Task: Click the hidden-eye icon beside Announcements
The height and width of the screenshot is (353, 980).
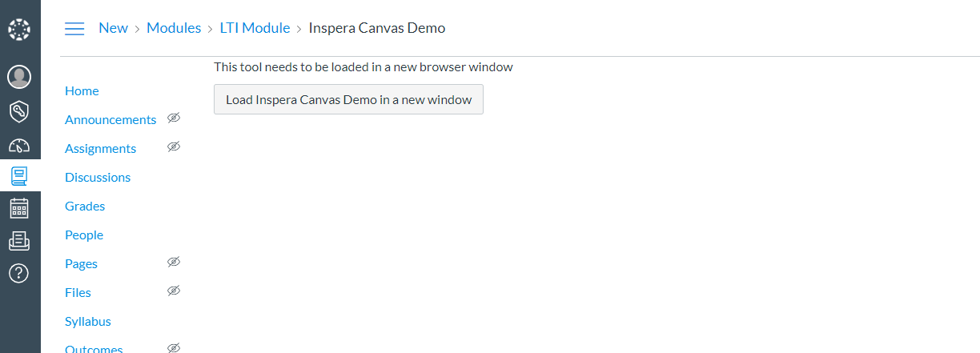Action: point(174,118)
